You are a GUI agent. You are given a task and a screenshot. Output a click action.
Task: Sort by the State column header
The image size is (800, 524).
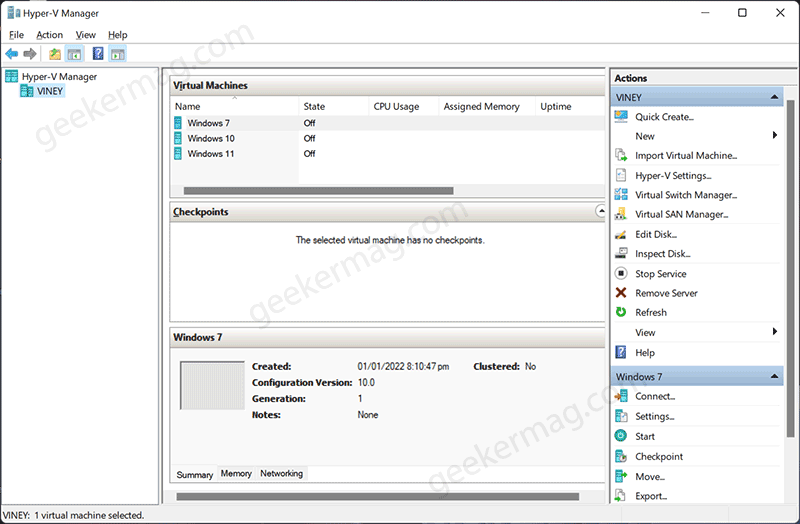[333, 106]
